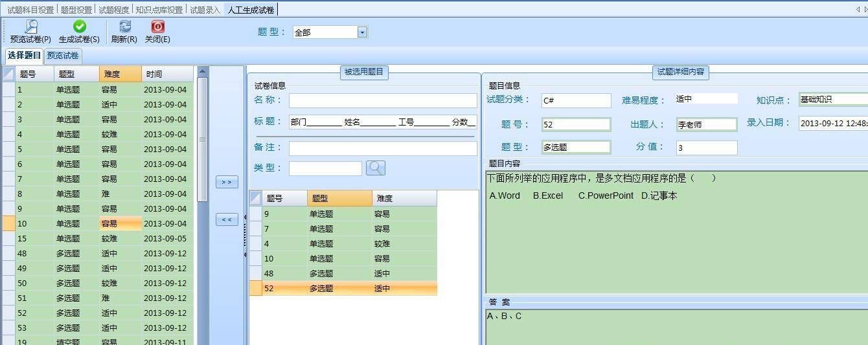
Task: Click the 备注 input field
Action: pos(383,148)
